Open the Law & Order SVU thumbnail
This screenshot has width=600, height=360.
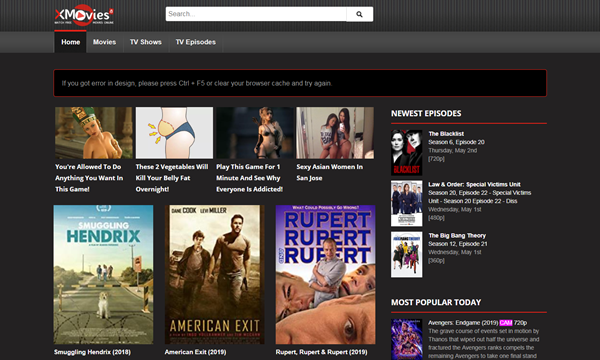point(407,203)
